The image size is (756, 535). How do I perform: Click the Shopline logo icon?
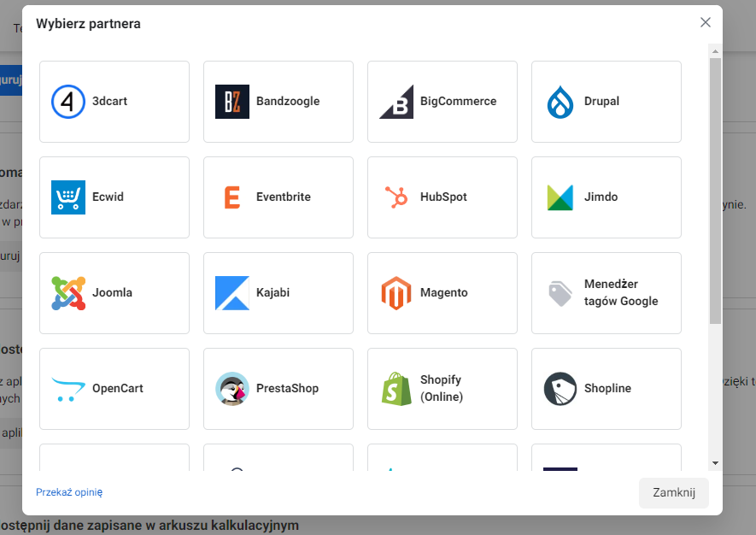point(560,389)
